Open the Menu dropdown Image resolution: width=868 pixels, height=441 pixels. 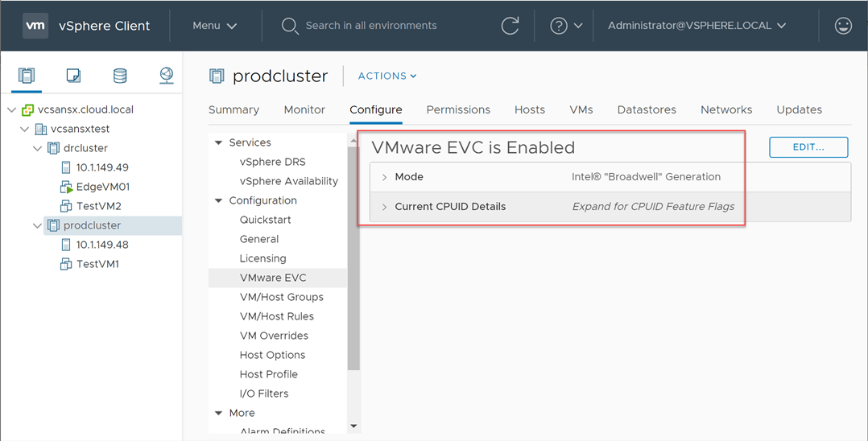tap(215, 26)
